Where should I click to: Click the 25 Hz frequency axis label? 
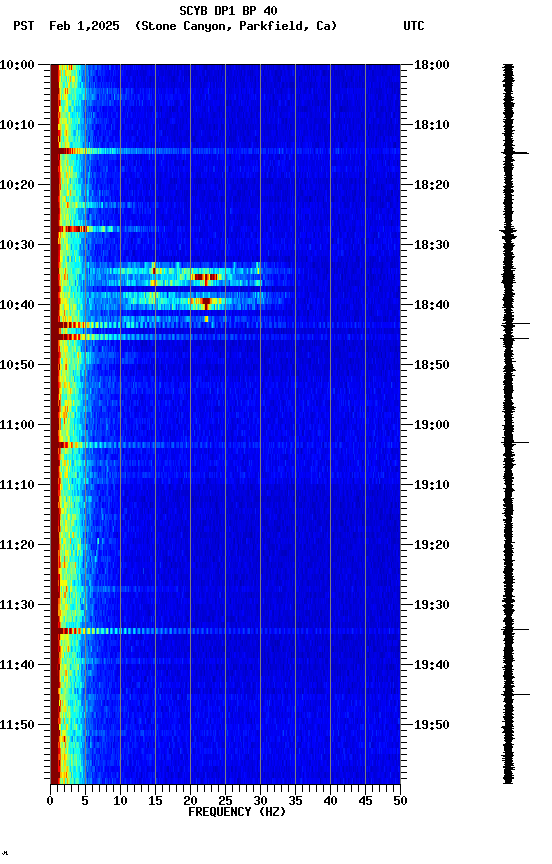click(225, 801)
